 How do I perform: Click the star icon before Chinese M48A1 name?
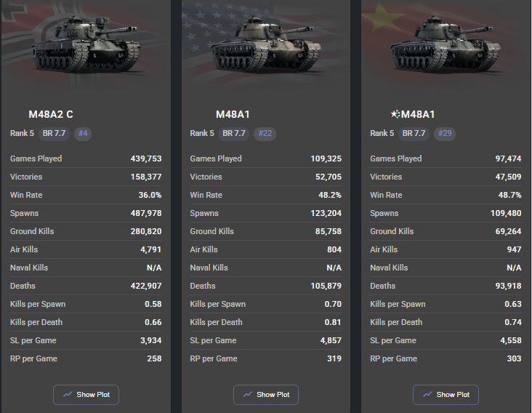point(395,114)
